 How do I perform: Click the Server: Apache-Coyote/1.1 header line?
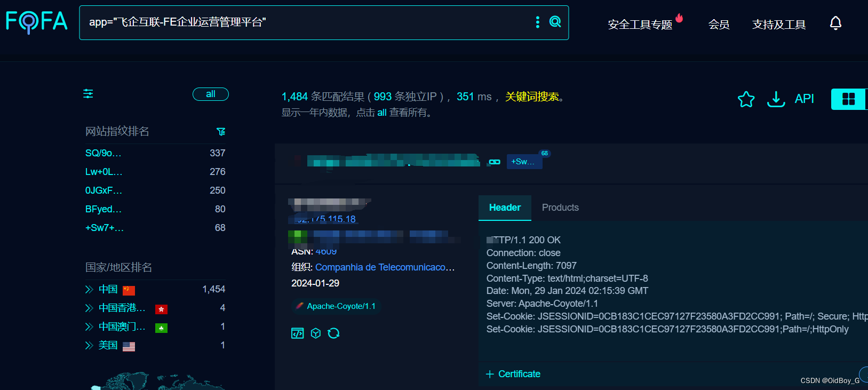(x=542, y=304)
